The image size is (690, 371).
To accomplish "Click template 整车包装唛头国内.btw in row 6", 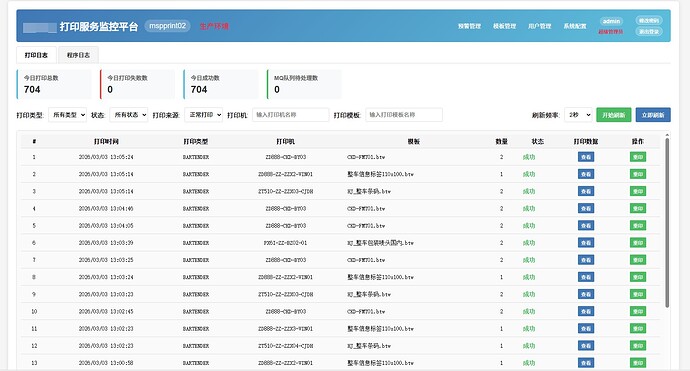I will click(x=380, y=243).
